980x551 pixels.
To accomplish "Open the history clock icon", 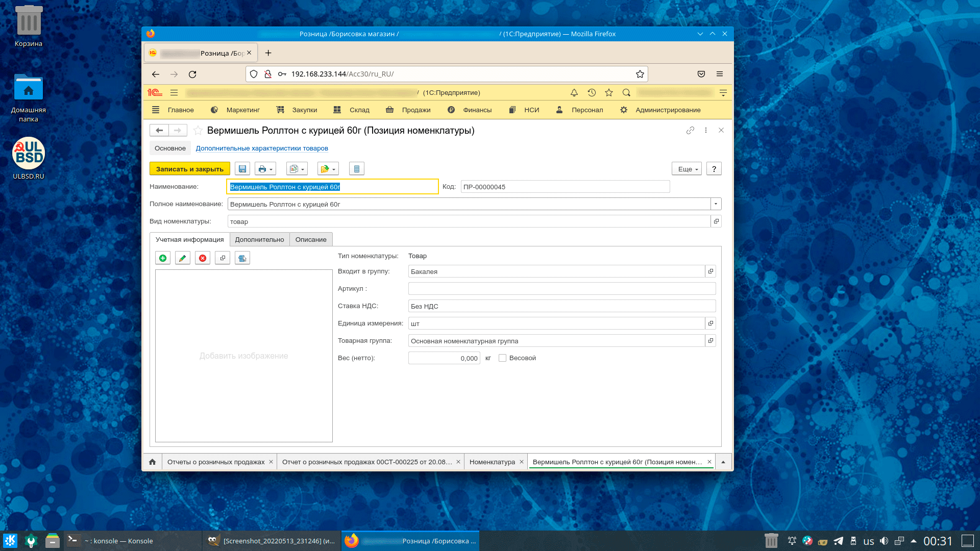I will coord(592,93).
